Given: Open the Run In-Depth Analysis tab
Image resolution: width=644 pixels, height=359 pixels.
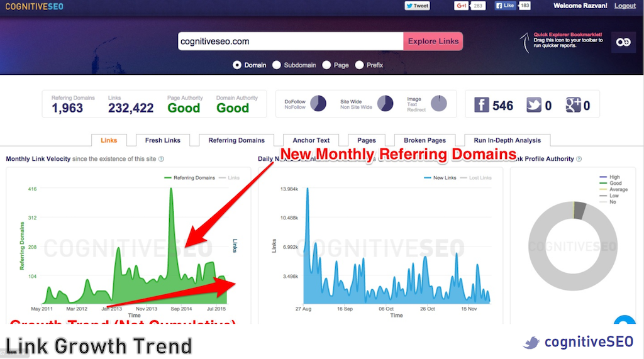Looking at the screenshot, I should [x=508, y=140].
